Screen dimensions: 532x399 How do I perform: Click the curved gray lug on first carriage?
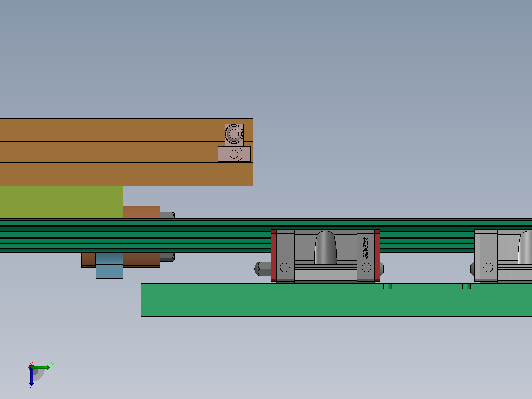326,247
